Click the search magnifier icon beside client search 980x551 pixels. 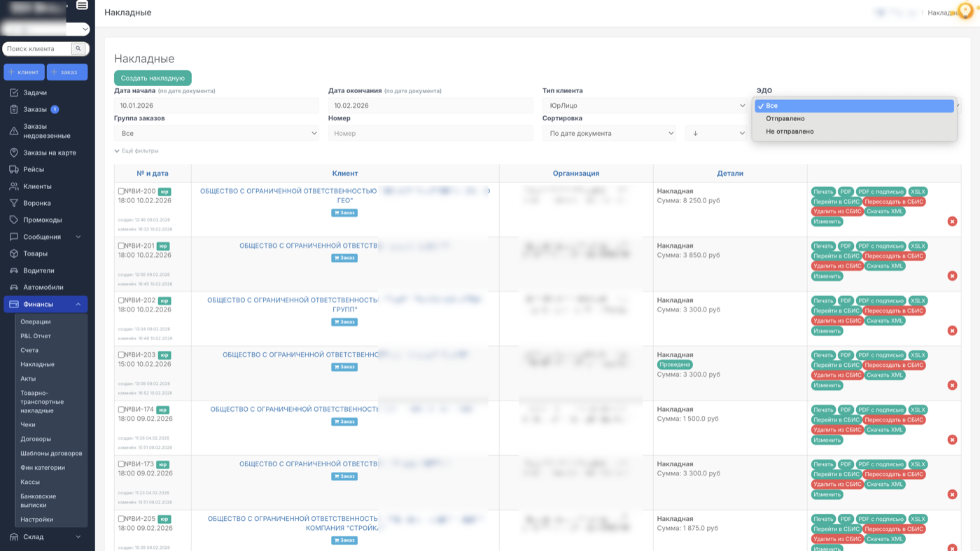78,49
